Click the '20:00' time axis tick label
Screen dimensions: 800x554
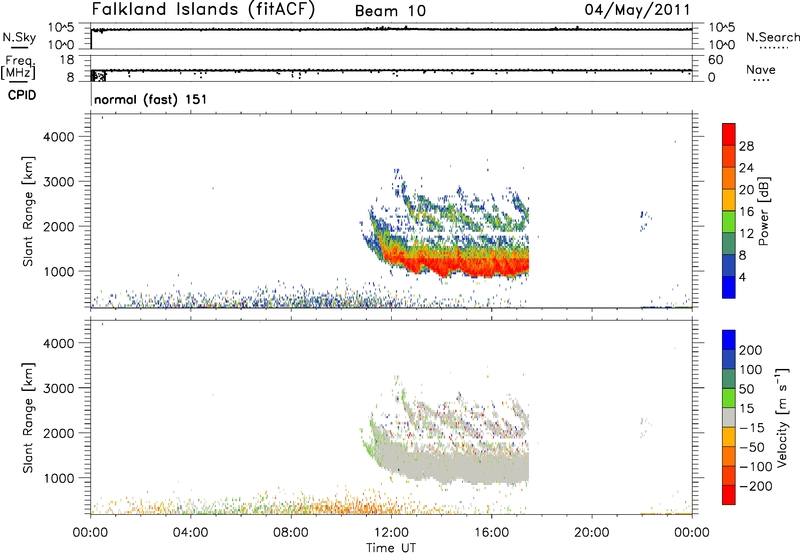click(x=592, y=533)
